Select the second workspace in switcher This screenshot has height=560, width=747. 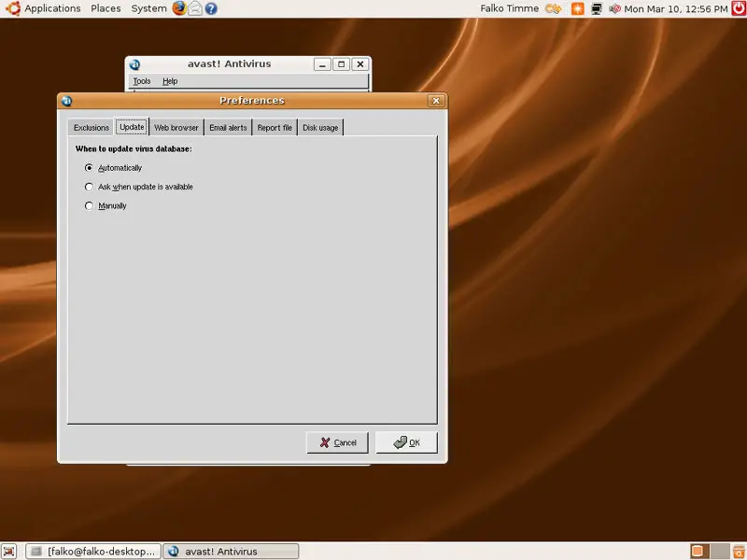pos(720,551)
